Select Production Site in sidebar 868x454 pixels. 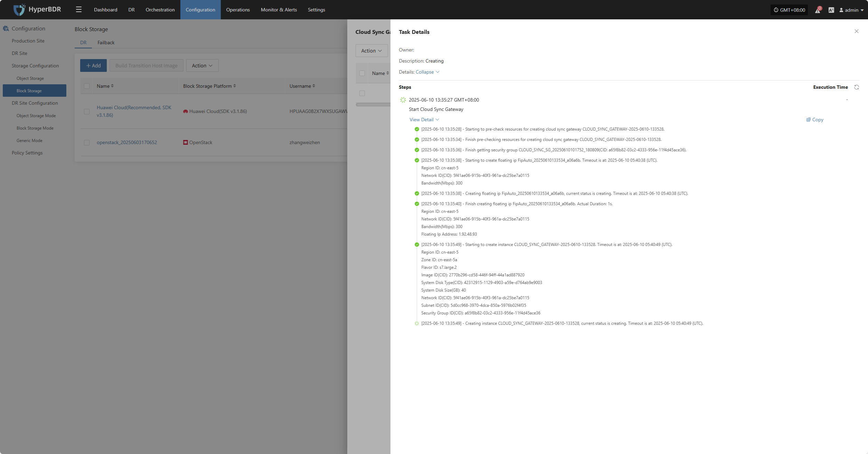28,41
